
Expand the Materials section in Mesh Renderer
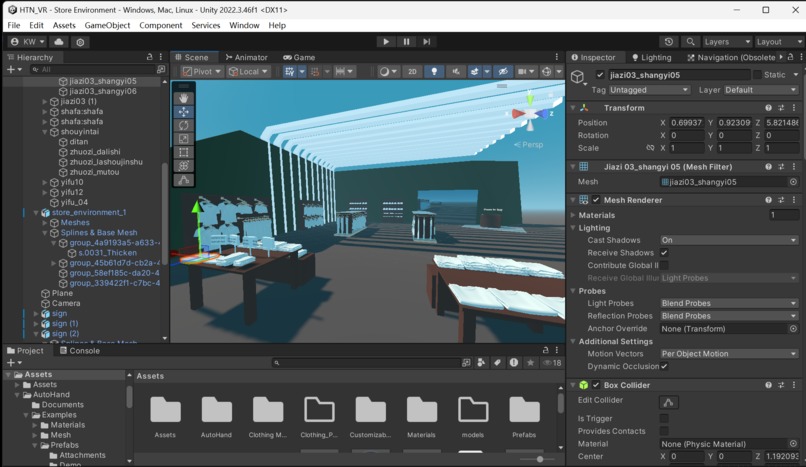coord(573,215)
